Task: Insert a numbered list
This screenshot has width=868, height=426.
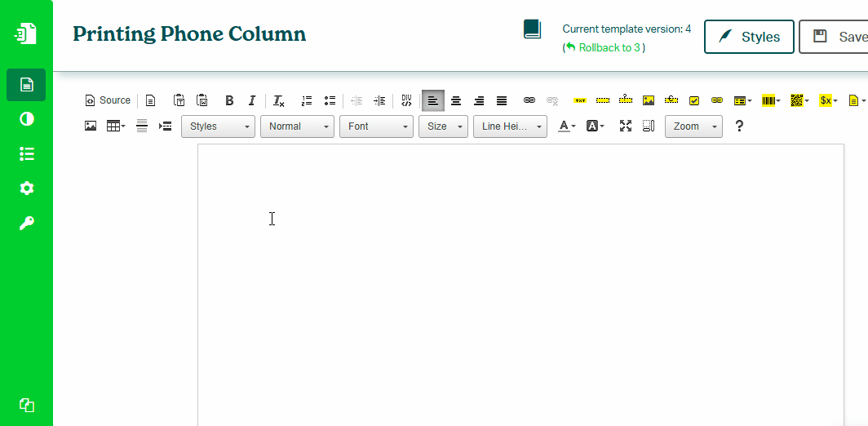Action: [307, 100]
